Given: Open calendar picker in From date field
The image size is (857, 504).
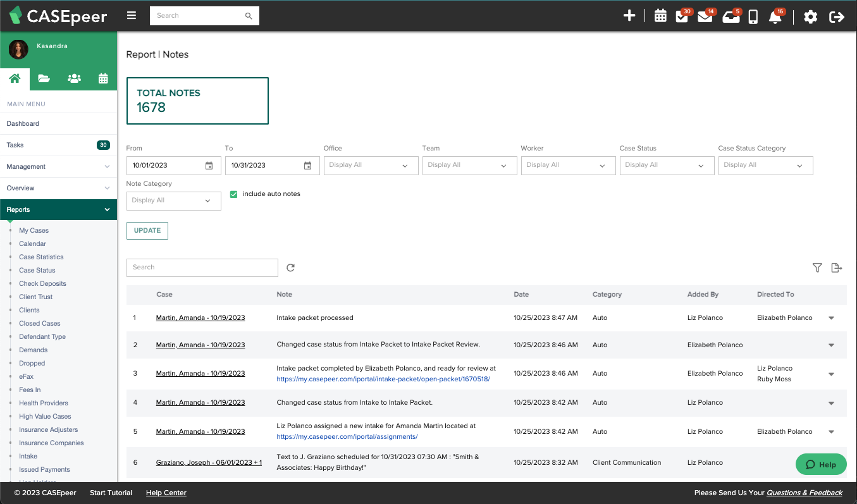Looking at the screenshot, I should 209,166.
